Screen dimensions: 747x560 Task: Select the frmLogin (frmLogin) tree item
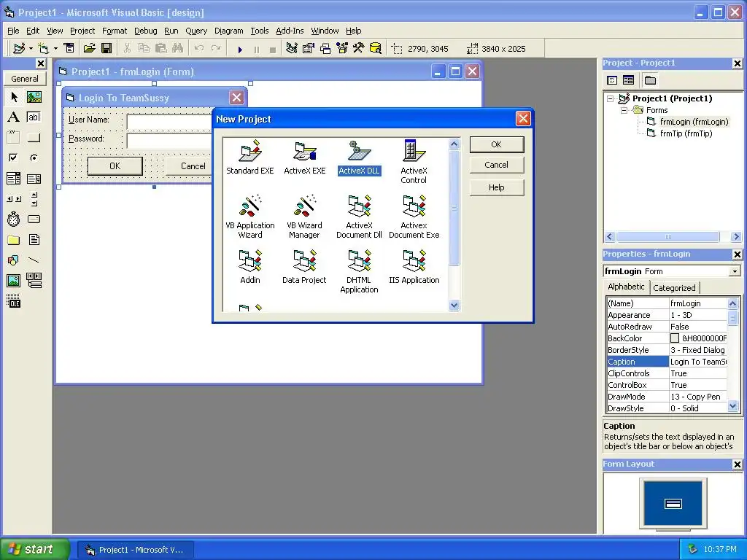tap(694, 122)
